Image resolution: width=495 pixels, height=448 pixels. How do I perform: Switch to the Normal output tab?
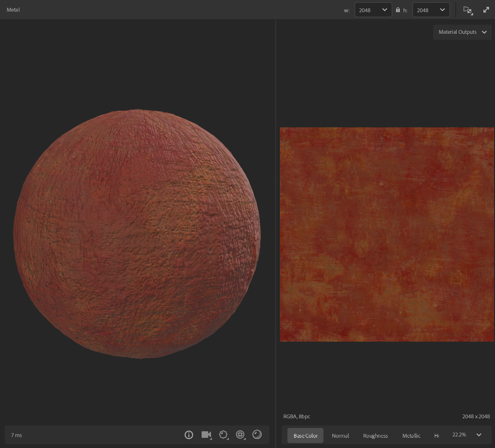340,436
